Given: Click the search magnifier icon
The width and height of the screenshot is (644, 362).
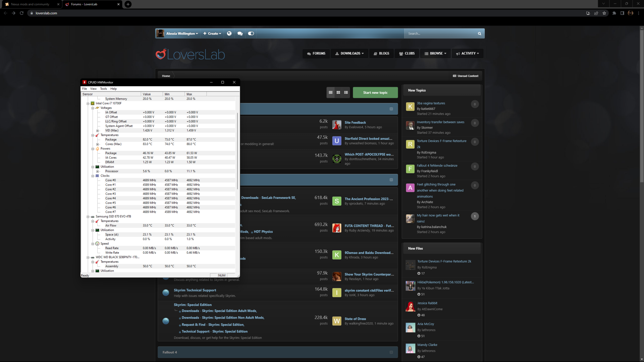Looking at the screenshot, I should pos(479,34).
